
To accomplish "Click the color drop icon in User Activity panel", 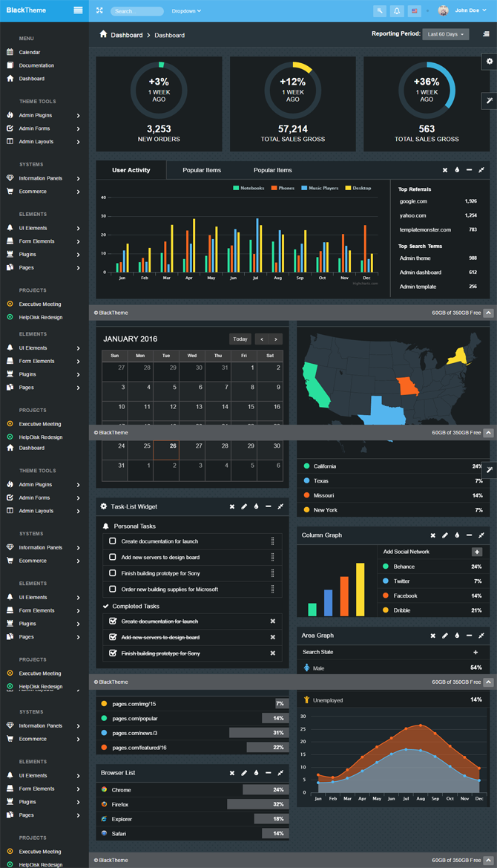I will [457, 170].
